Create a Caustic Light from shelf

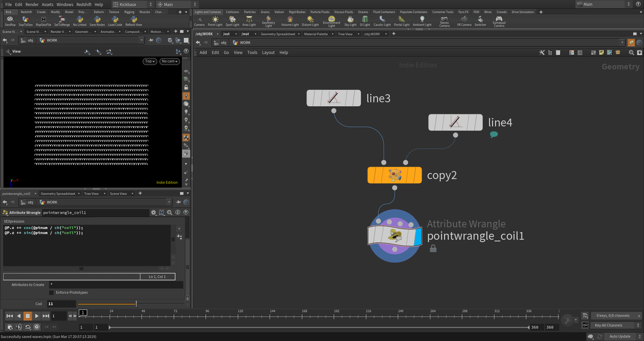coord(382,21)
